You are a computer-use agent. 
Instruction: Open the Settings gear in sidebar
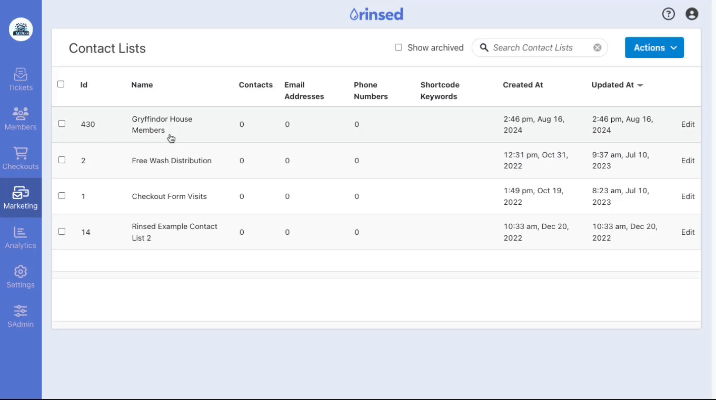(20, 276)
